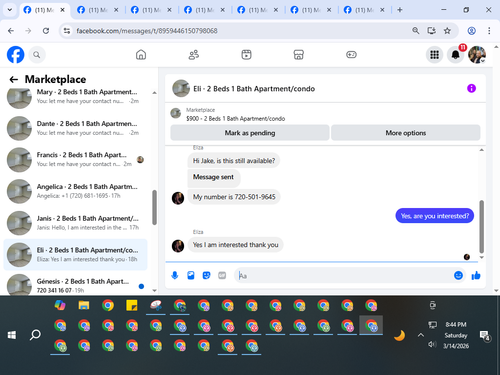Click the back arrow beside Marketplace

(x=14, y=79)
